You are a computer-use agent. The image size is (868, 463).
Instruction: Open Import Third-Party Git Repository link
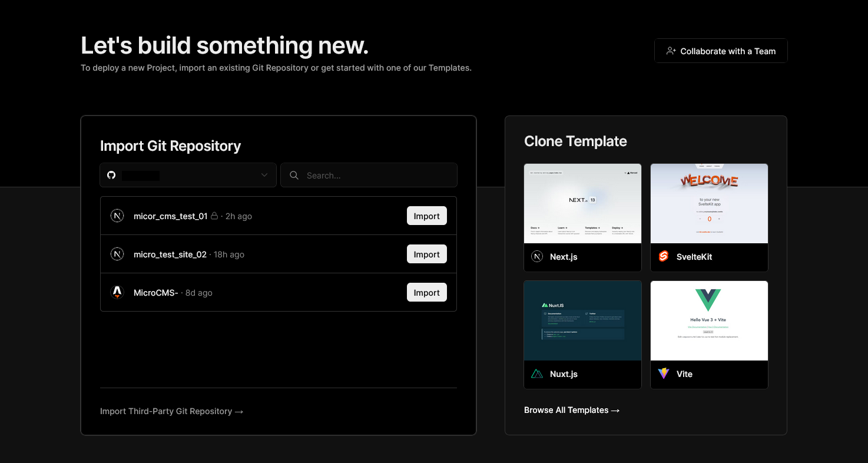[x=171, y=411]
